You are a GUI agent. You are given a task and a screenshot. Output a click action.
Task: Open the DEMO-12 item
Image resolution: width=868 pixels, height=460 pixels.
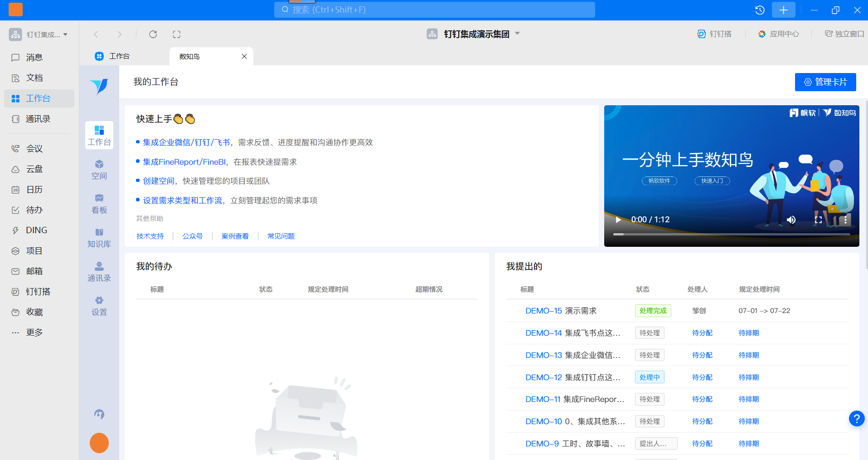pos(573,377)
